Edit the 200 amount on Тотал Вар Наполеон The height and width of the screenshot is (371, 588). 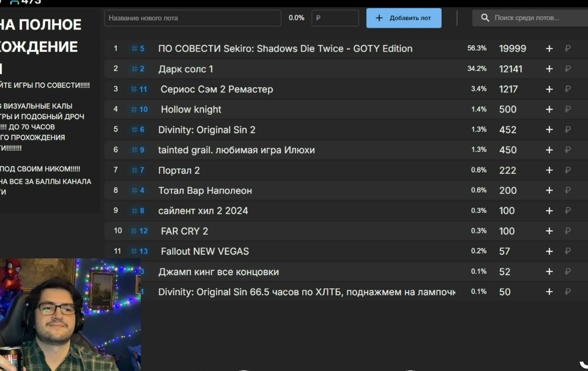[508, 190]
